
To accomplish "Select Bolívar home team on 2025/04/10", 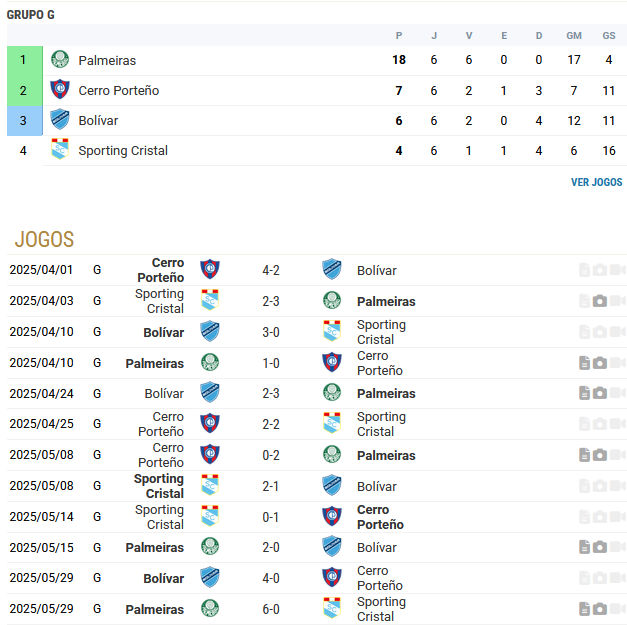I will click(164, 332).
